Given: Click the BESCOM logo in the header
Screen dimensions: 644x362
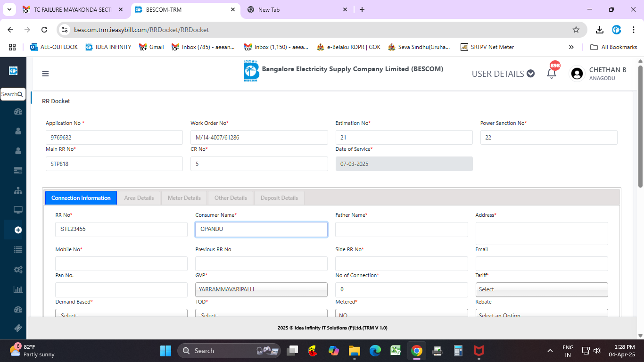Looking at the screenshot, I should tap(251, 71).
